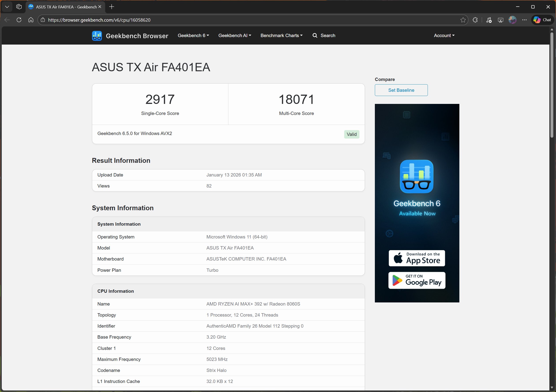Click the Set Baseline button
Viewport: 556px width, 392px height.
401,90
